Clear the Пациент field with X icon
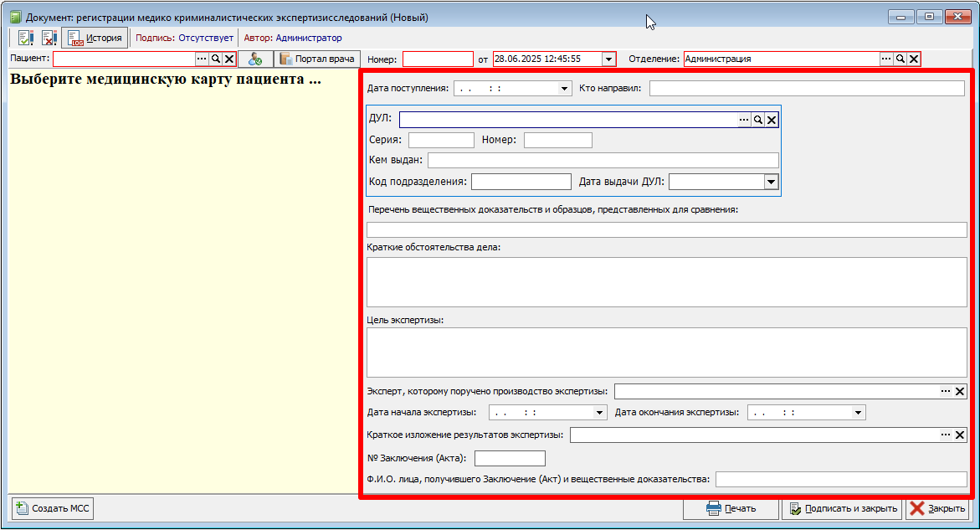The width and height of the screenshot is (980, 530). click(229, 59)
